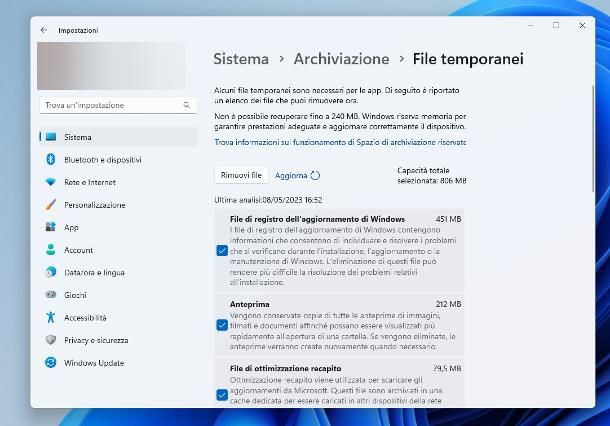Click the 451 MB size value
The height and width of the screenshot is (426, 610).
449,219
